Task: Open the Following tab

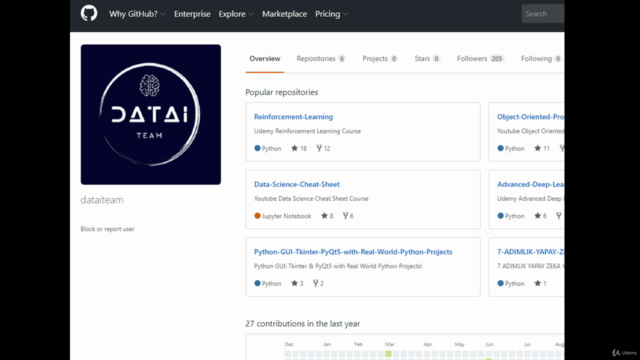Action: click(541, 59)
